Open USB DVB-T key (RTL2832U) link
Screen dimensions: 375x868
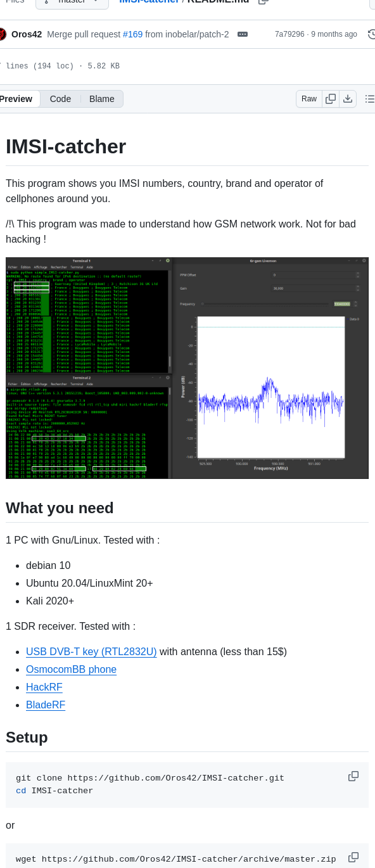click(91, 651)
